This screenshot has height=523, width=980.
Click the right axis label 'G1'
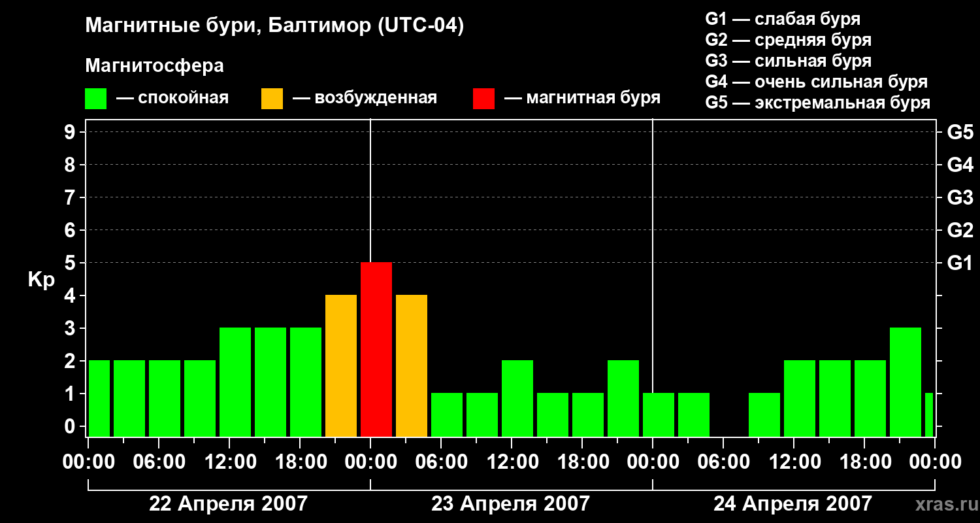click(x=960, y=263)
